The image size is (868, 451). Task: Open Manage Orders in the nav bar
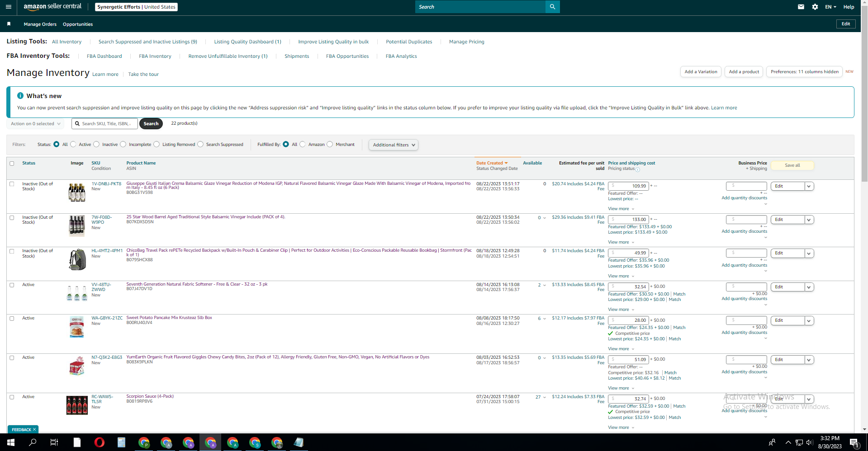click(x=40, y=24)
